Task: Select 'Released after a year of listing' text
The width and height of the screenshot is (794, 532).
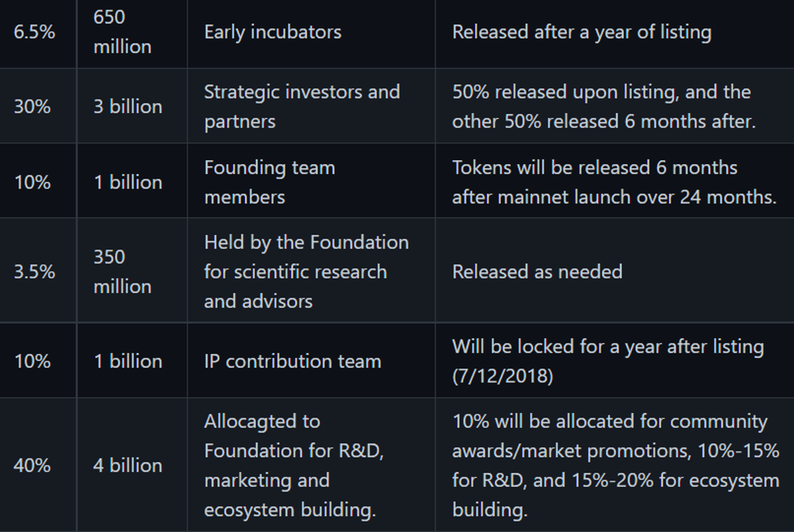Action: (582, 32)
